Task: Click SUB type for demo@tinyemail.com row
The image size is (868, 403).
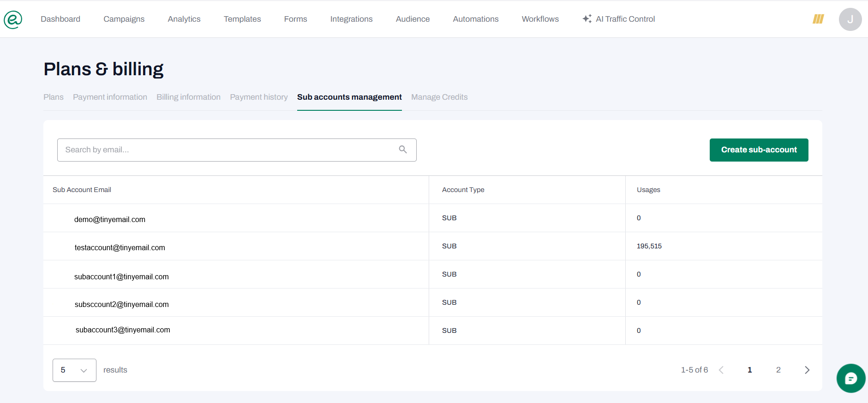Action: point(449,218)
